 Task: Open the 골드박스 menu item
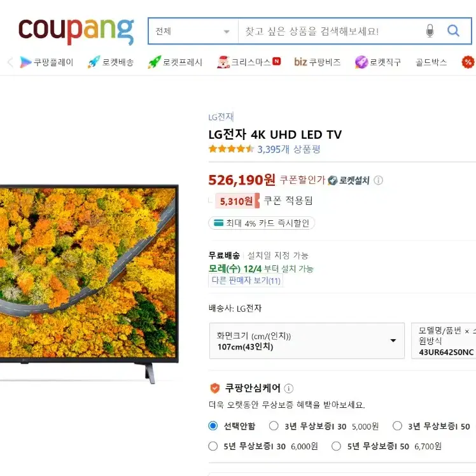pyautogui.click(x=431, y=62)
